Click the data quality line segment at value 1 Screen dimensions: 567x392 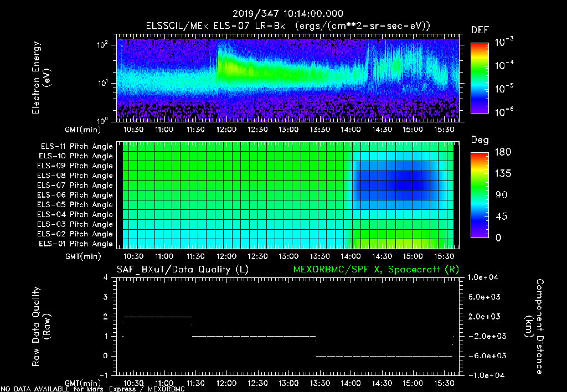(x=254, y=336)
